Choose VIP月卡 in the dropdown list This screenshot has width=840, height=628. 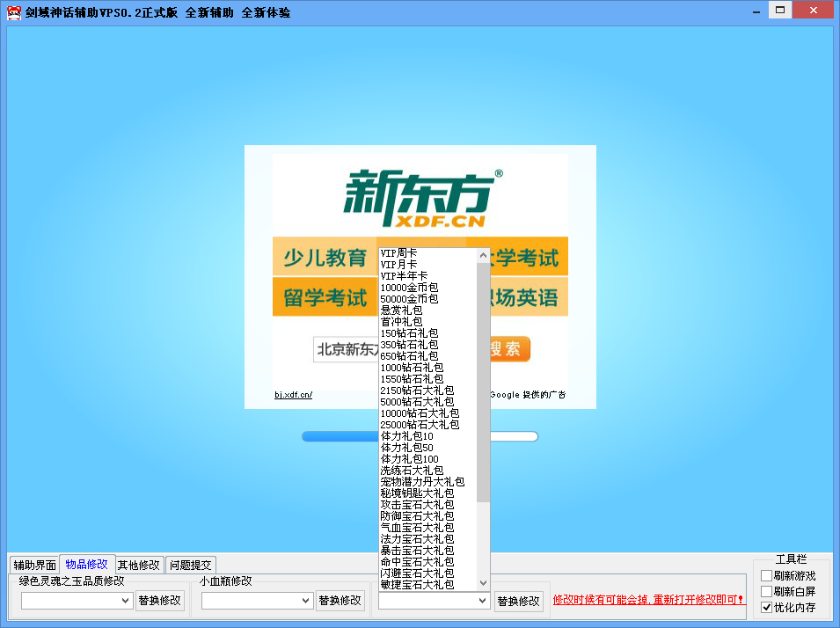coord(427,265)
